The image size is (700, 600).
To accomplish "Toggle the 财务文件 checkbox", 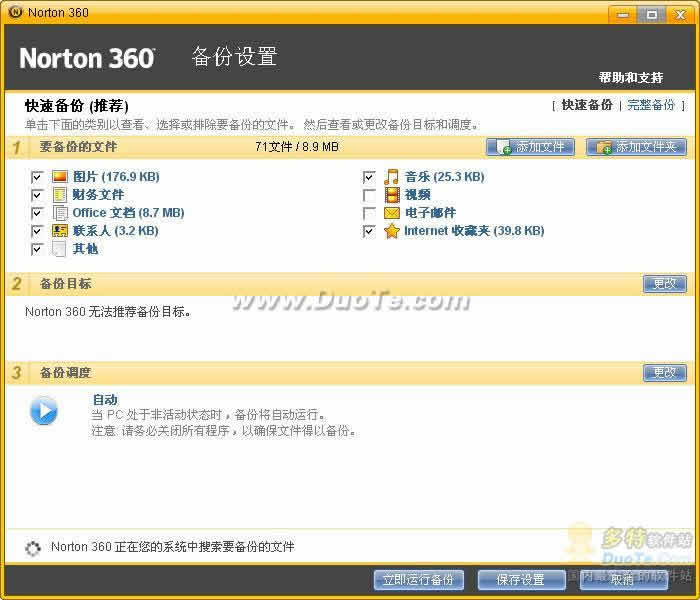I will [x=37, y=195].
